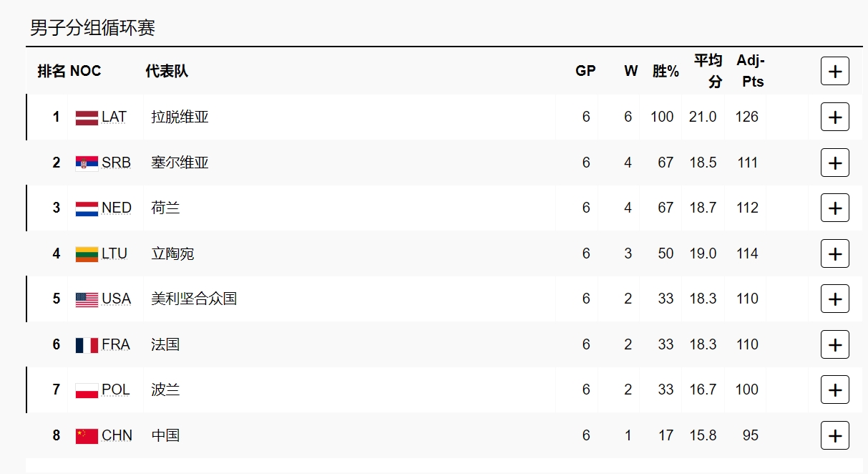Click the 胜% column header

[665, 71]
